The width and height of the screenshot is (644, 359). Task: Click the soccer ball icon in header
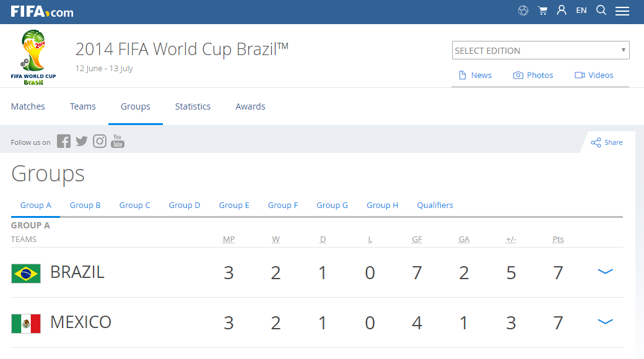coord(523,11)
